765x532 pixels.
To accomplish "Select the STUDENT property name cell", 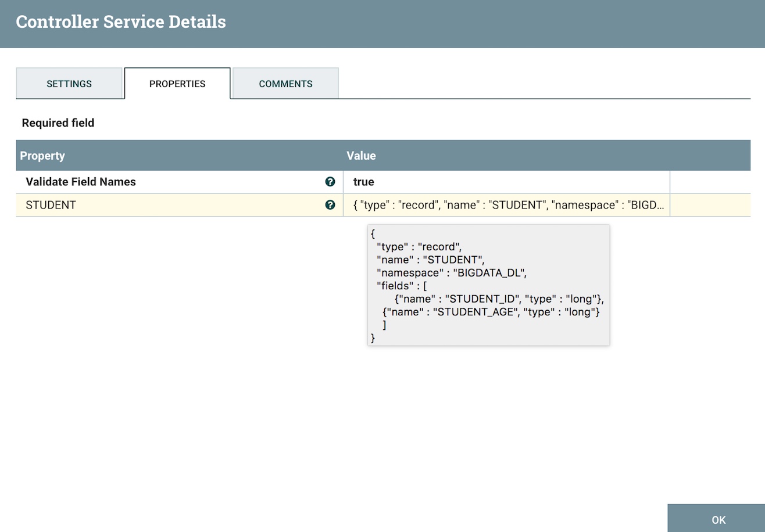I will [51, 205].
